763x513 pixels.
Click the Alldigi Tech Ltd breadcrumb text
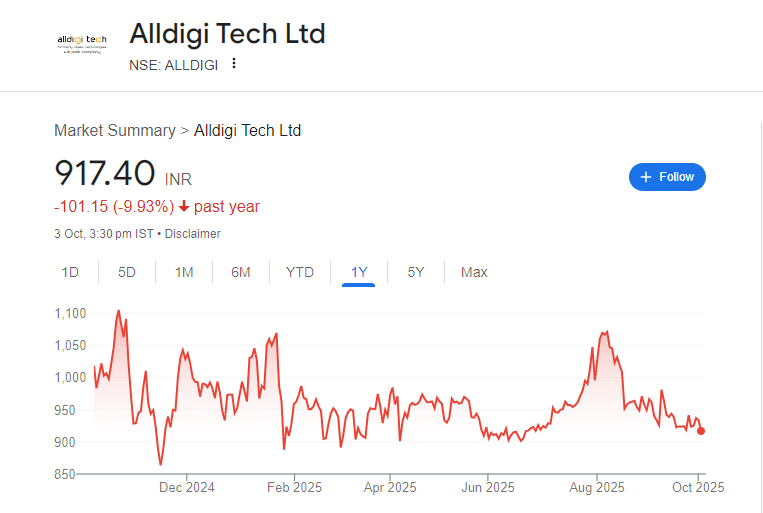(x=247, y=131)
